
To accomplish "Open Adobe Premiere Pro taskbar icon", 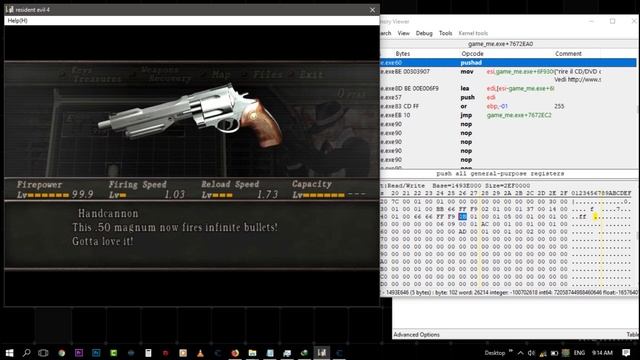I will [x=79, y=353].
